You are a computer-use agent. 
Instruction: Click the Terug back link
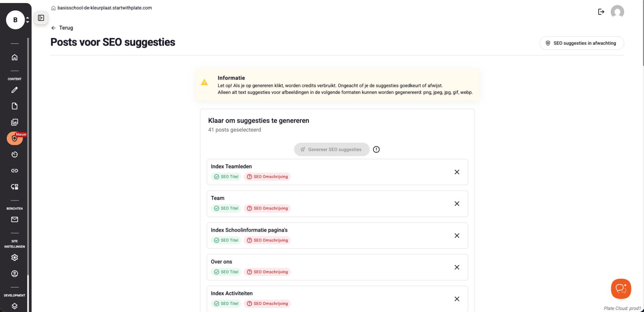[x=62, y=28]
